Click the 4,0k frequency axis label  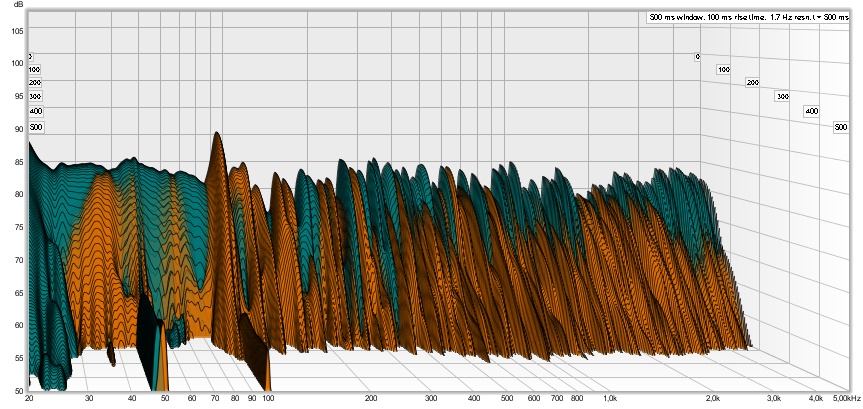point(815,397)
